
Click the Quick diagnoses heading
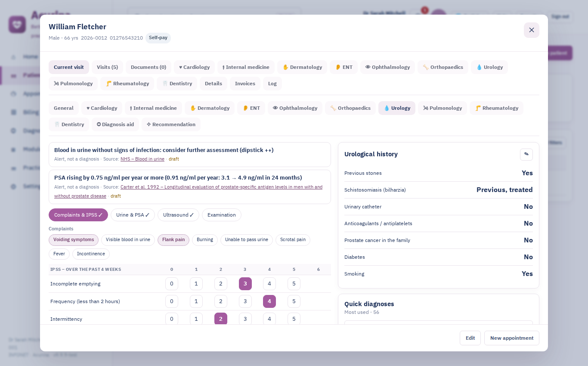coord(369,304)
